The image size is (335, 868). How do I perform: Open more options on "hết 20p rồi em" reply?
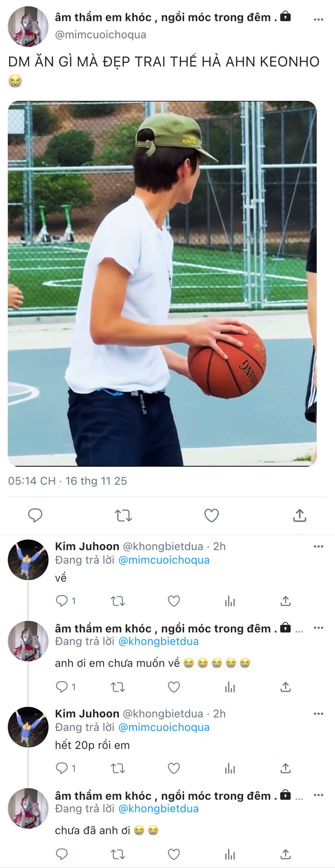tap(319, 713)
